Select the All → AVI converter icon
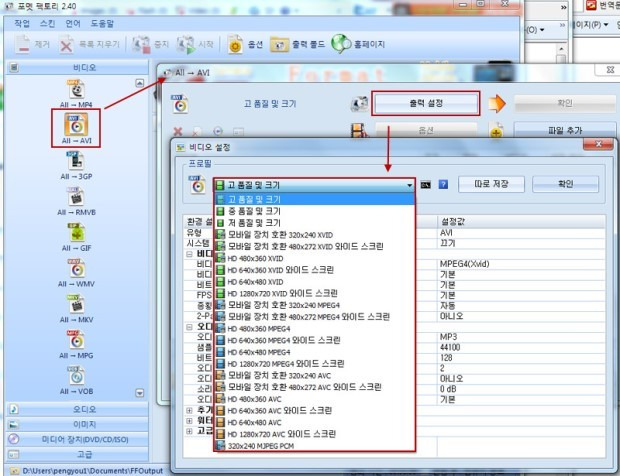Image resolution: width=620 pixels, height=476 pixels. coord(76,125)
